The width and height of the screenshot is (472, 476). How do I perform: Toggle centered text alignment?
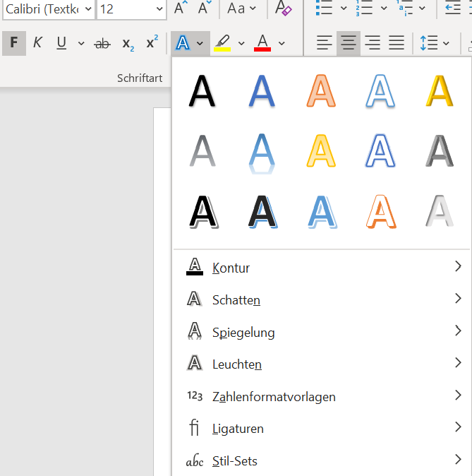coord(348,44)
